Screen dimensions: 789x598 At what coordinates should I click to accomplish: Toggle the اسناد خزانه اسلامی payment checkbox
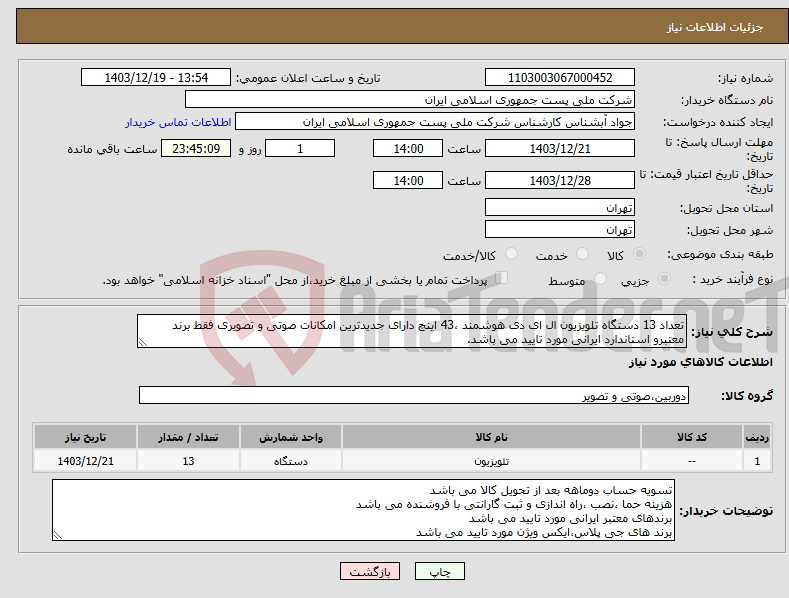pyautogui.click(x=502, y=277)
